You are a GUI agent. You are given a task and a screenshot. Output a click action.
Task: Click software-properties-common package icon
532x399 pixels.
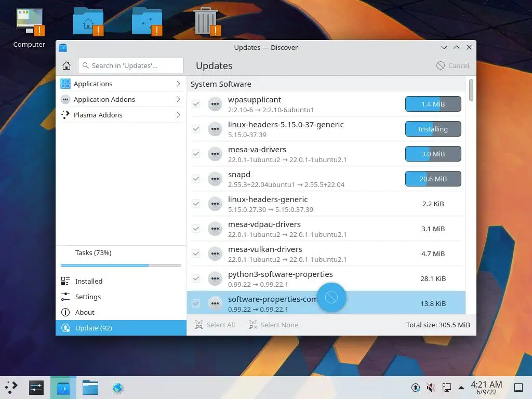(x=215, y=303)
